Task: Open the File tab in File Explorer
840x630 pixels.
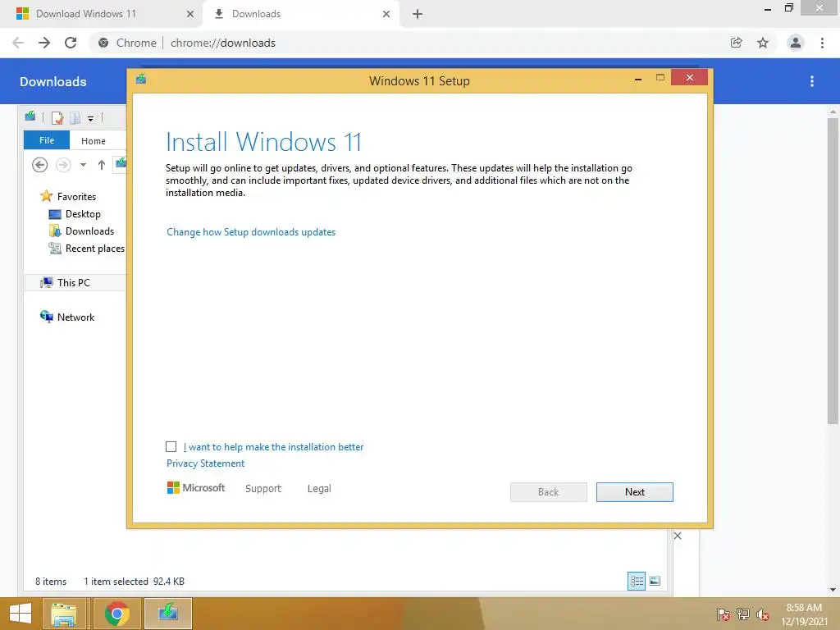Action: (x=47, y=140)
